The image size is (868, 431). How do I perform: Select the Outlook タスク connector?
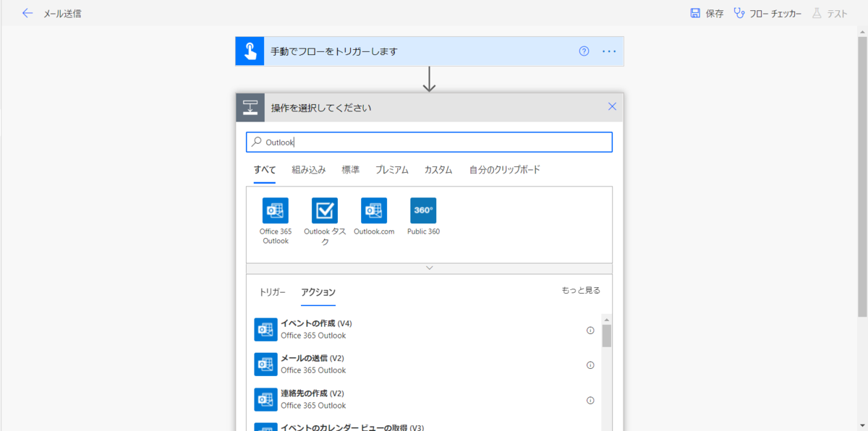pos(325,222)
